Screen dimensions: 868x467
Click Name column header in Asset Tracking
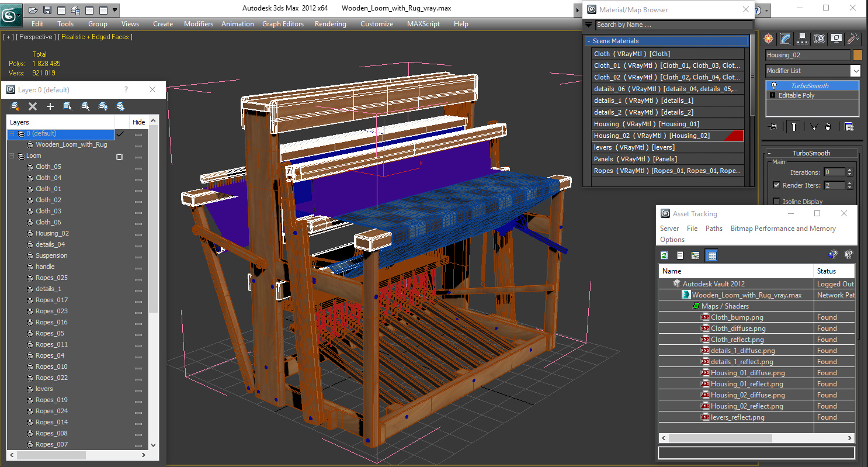point(736,271)
